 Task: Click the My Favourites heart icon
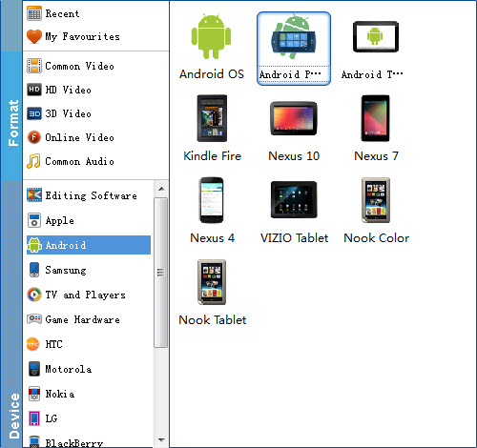tap(34, 36)
